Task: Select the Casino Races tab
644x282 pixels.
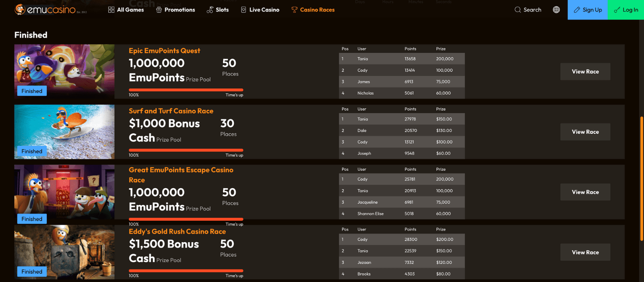Action: [313, 10]
